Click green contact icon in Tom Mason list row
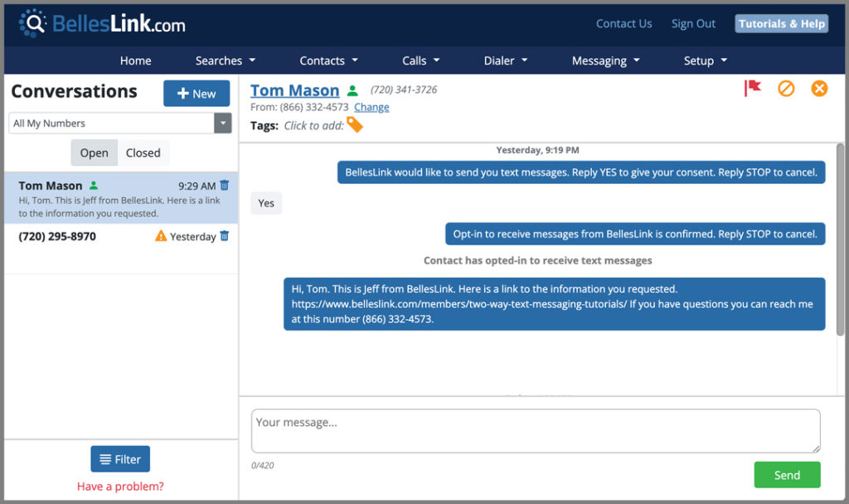Image resolution: width=849 pixels, height=504 pixels. tap(94, 185)
